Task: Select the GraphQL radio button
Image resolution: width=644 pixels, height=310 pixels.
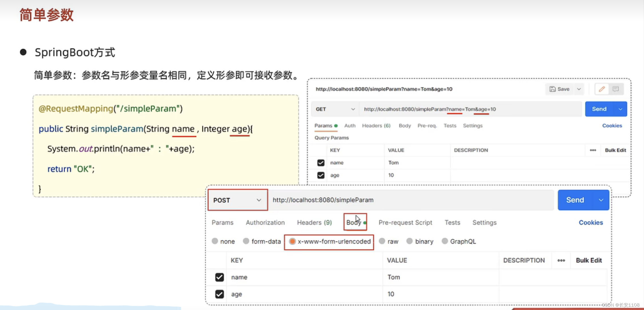Action: point(445,241)
